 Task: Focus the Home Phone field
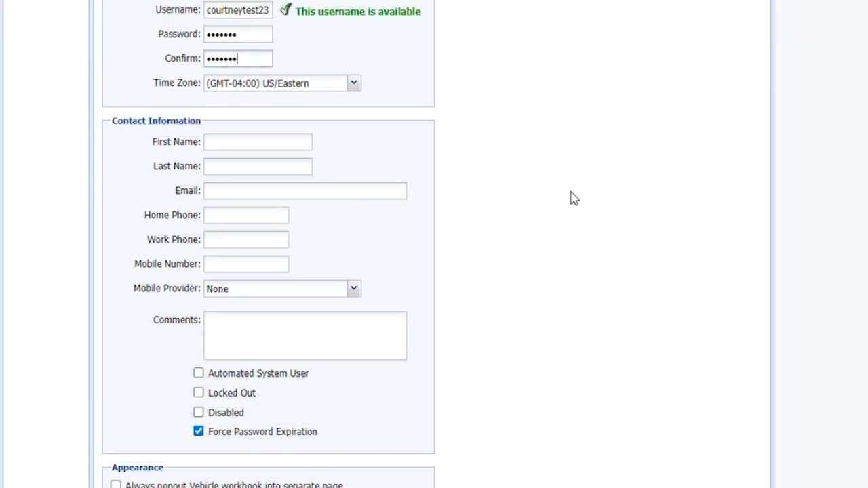(245, 215)
